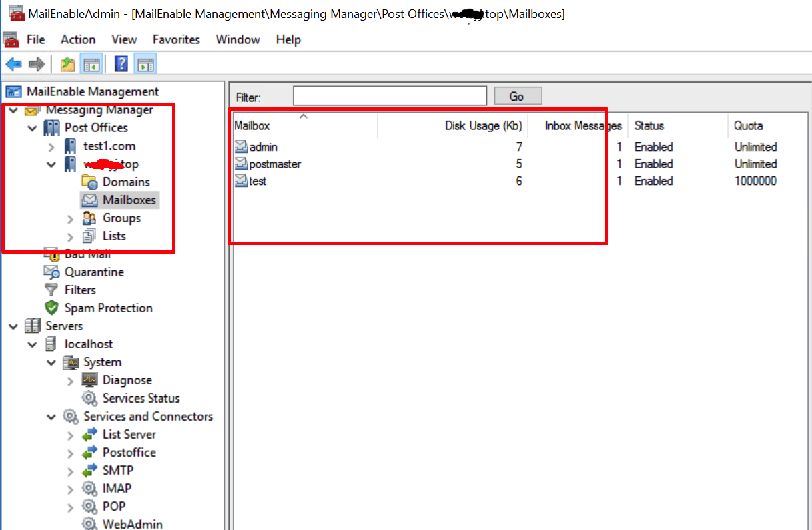
Task: Click inside the Filter text field
Action: (390, 96)
